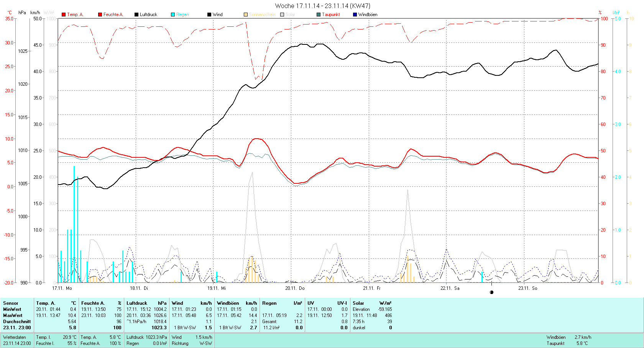This screenshot has height=348, width=644.
Task: Click the cyan Regen legend swatch
Action: coord(173,15)
